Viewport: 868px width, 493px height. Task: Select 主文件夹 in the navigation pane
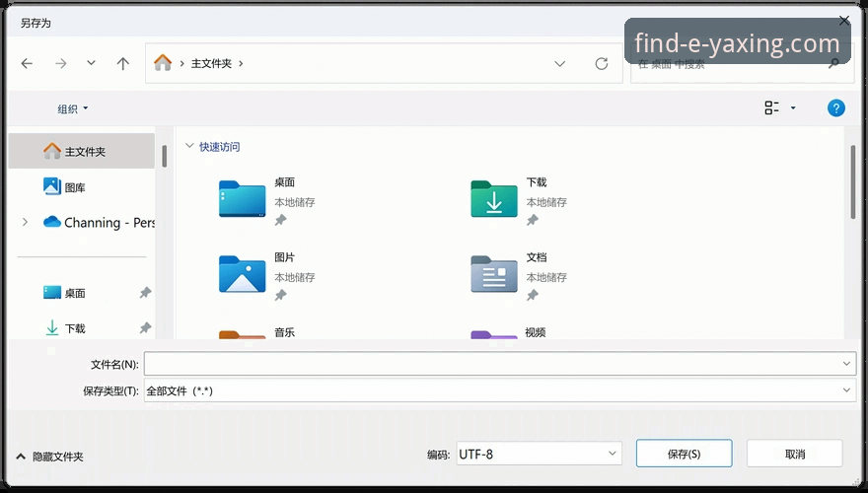coord(81,151)
